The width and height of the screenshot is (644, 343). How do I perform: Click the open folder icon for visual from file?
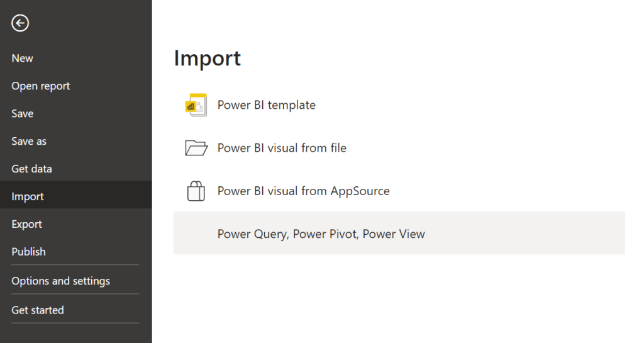point(196,148)
